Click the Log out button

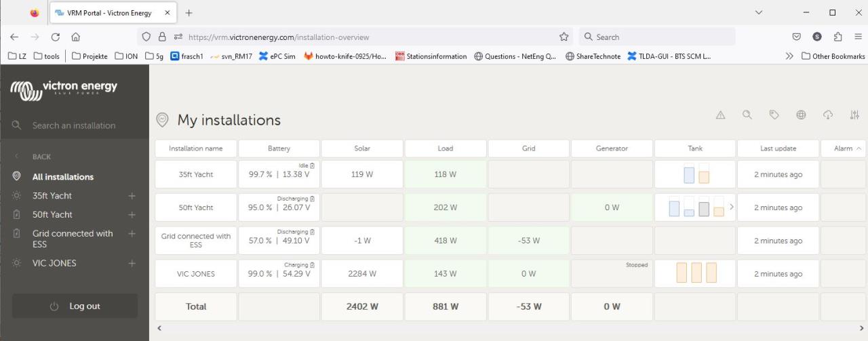click(75, 306)
